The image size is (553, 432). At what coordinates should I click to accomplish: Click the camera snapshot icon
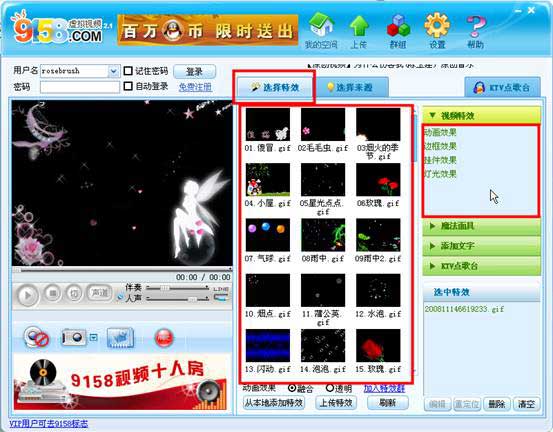coord(73,337)
